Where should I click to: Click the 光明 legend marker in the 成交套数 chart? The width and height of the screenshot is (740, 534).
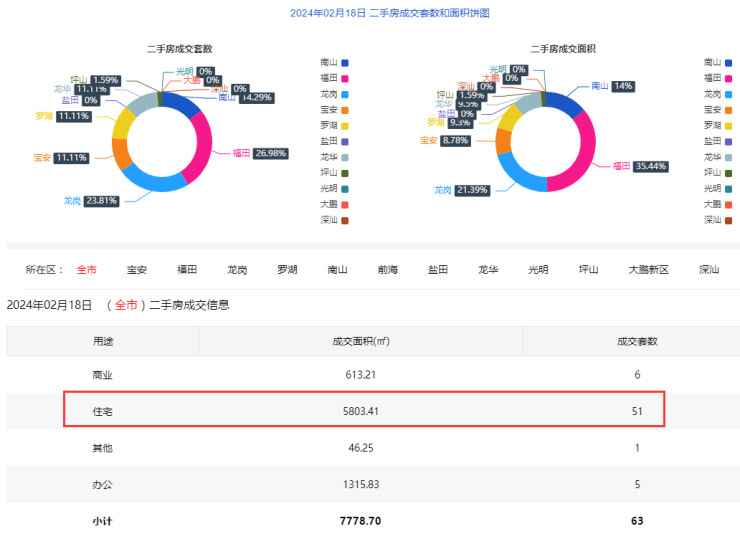pos(345,188)
